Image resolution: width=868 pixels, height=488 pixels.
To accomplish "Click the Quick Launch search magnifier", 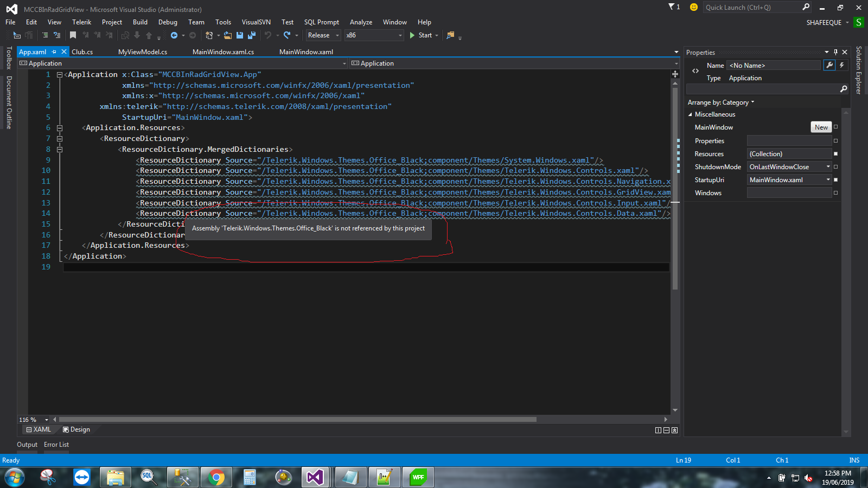I will [x=806, y=7].
